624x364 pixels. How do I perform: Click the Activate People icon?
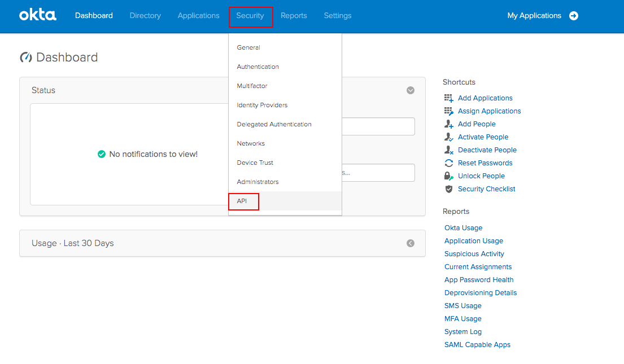[449, 137]
